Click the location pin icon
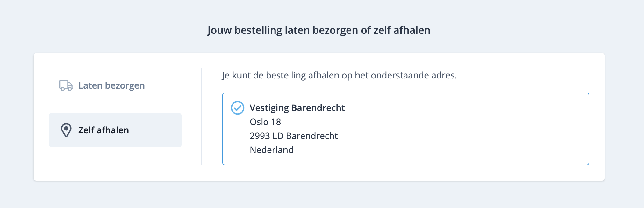 coord(66,130)
